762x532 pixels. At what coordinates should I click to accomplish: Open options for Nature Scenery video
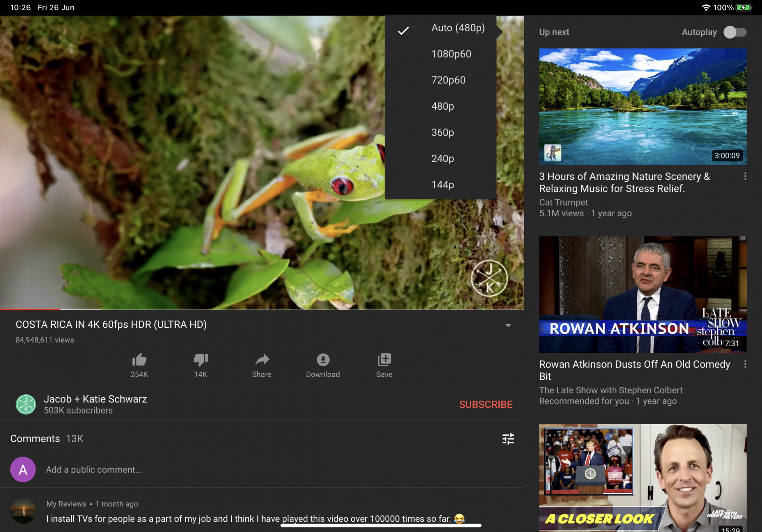tap(745, 176)
